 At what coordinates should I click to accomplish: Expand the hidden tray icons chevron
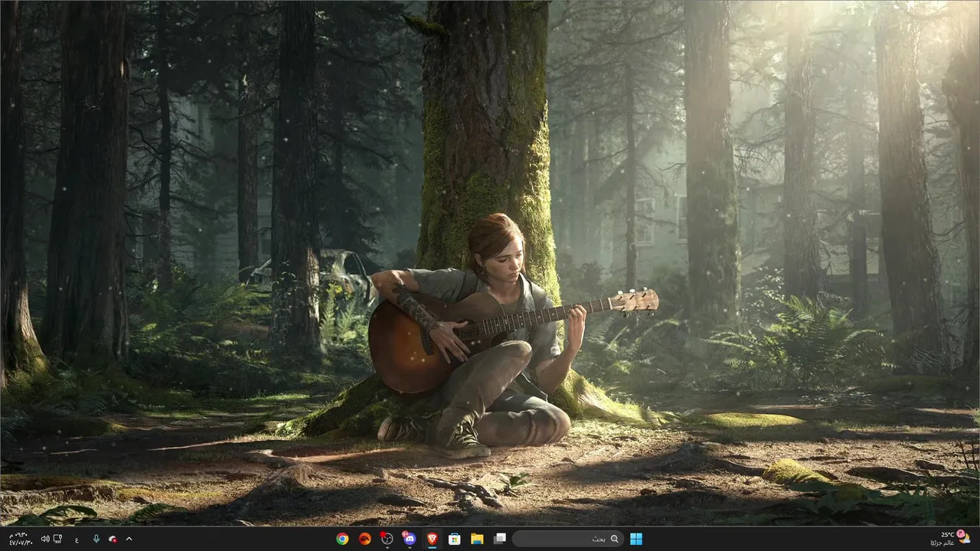[129, 539]
